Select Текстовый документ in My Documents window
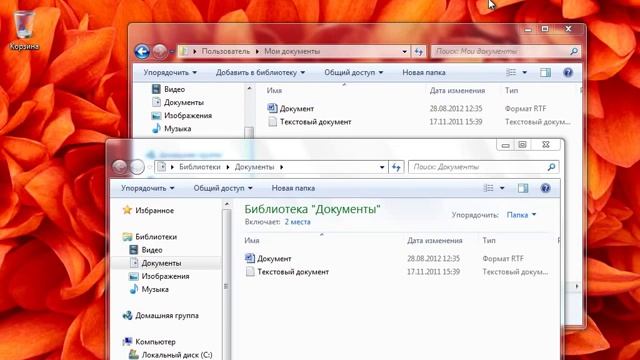 point(309,122)
